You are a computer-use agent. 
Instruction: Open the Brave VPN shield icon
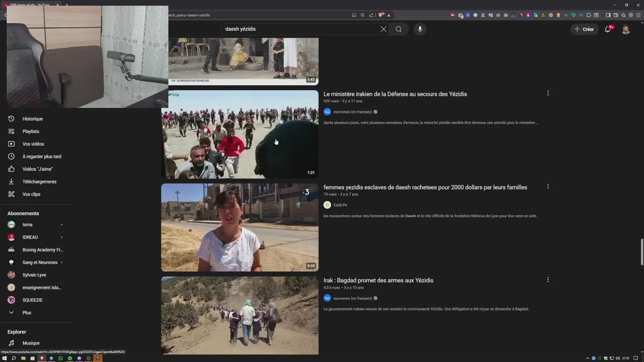pos(631,15)
